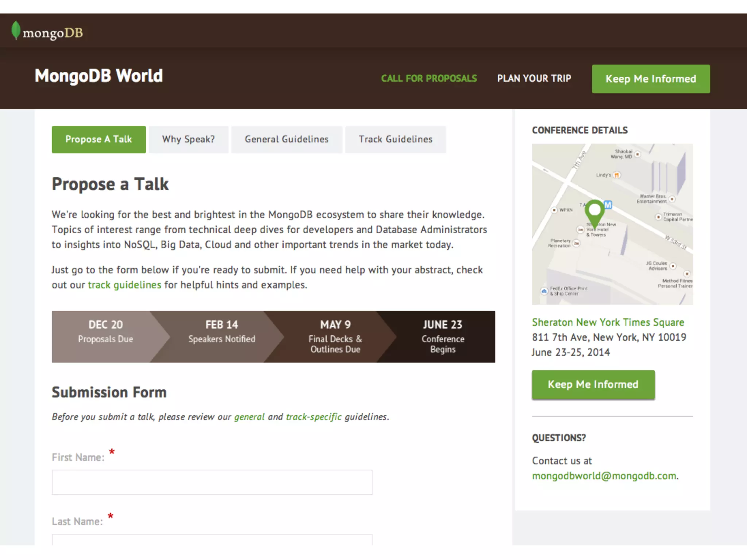Click the JG Coules Advisors map marker
Screen dimensions: 747x560
pos(673,266)
